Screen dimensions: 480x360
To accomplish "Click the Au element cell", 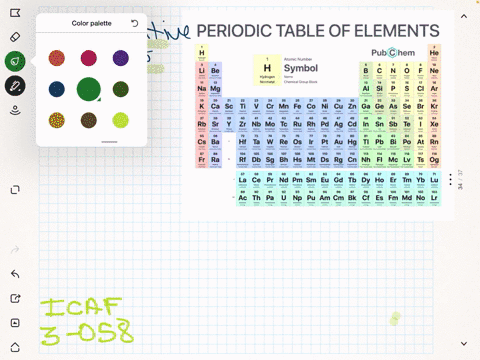I will coord(338,142).
